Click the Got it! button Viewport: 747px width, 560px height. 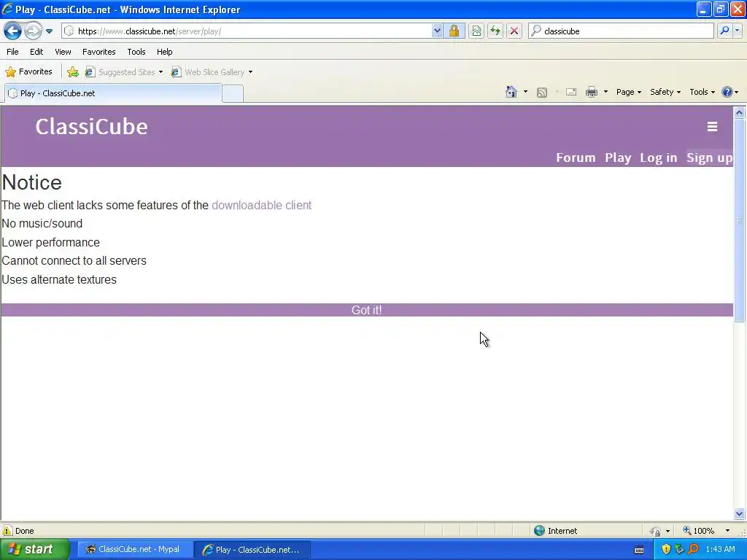pos(367,310)
